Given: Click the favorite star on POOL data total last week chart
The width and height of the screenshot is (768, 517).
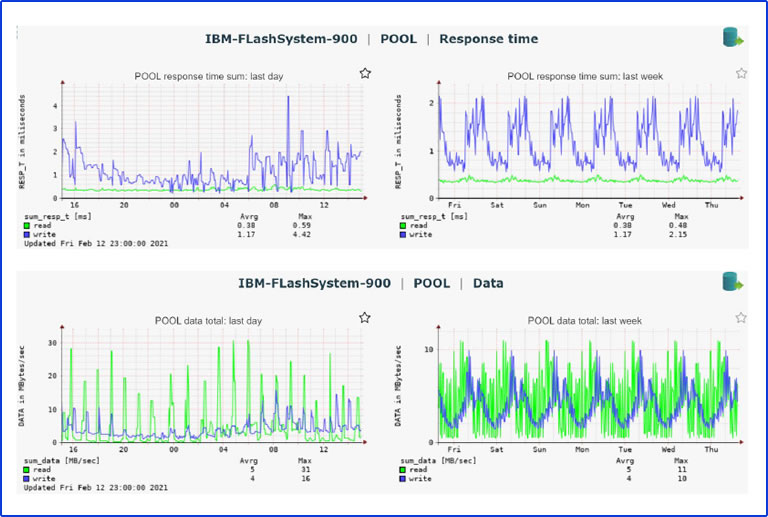Looking at the screenshot, I should point(741,318).
